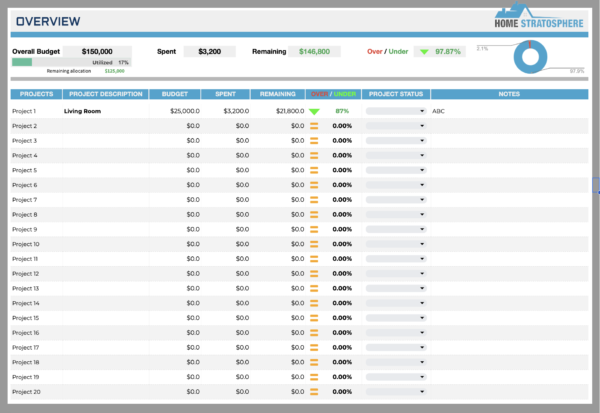Click the orange equals icon in Project 7 row
Viewport: 600px width, 413px height.
[314, 200]
